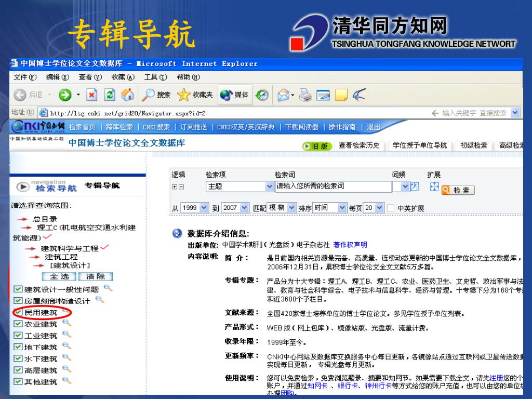
Task: Click the expansion icon under 扩展
Action: (x=434, y=187)
